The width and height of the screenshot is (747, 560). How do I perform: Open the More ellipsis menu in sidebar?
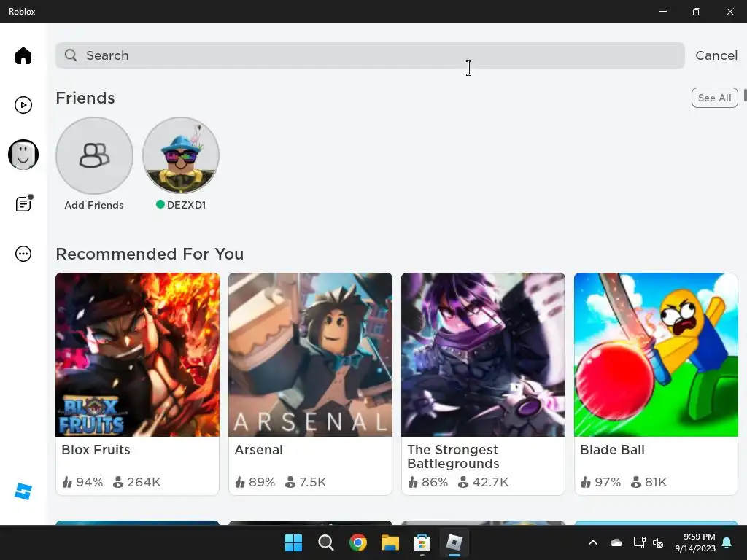[23, 253]
